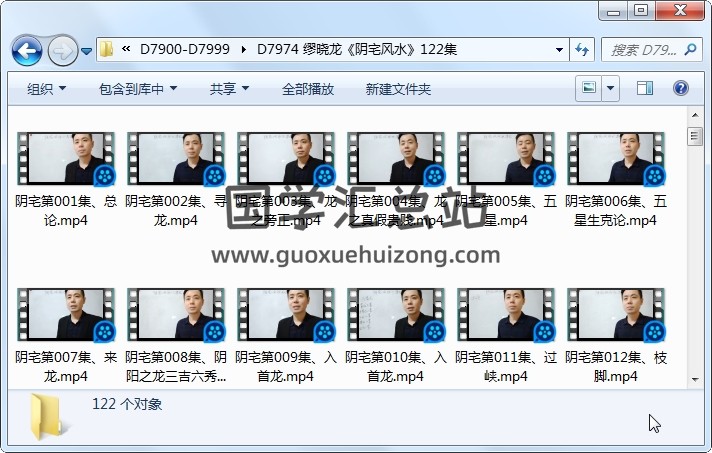Select video thumbnail 阴宅第001集、总论.mp4
This screenshot has height=453, width=712.
[x=66, y=159]
